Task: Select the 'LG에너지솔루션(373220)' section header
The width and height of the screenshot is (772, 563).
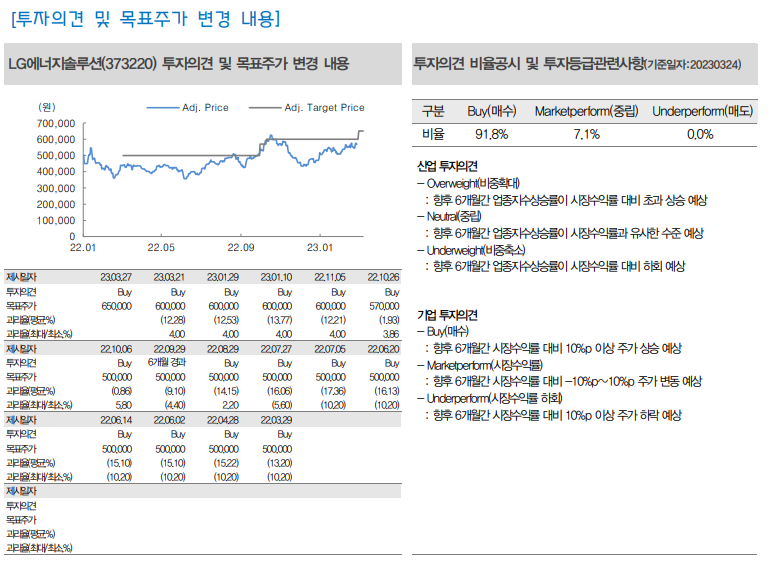Action: click(x=203, y=64)
